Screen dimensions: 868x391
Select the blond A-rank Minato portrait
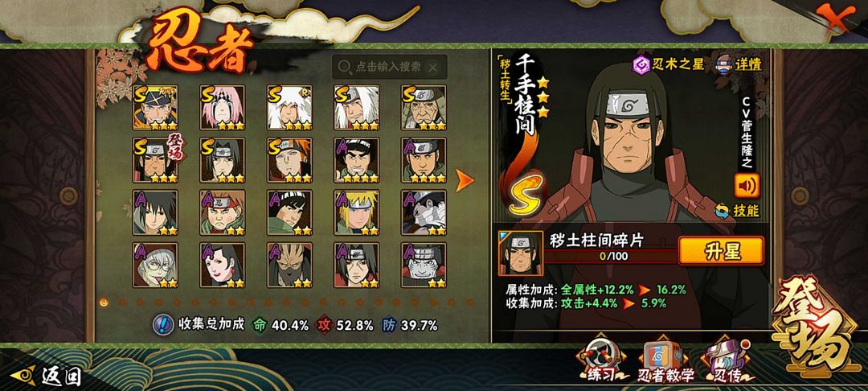(x=357, y=212)
